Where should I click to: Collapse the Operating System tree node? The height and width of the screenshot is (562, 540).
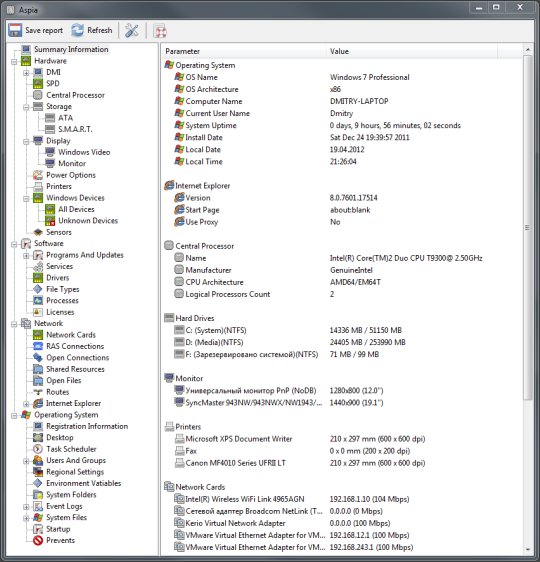pyautogui.click(x=14, y=416)
